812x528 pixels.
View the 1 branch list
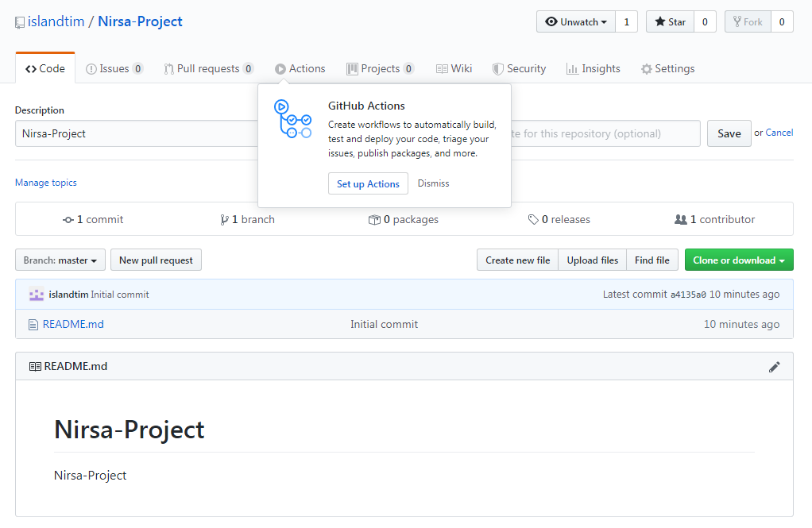248,219
